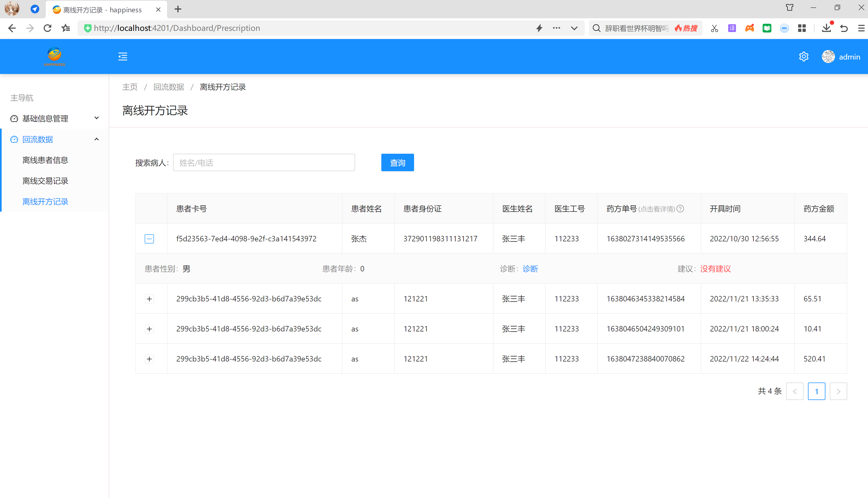Click 基础信息管理 sidebar menu
The height and width of the screenshot is (498, 868).
coord(54,119)
